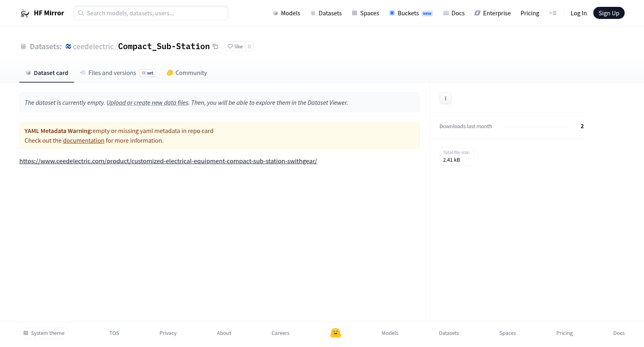This screenshot has width=644, height=347.
Task: Open Enterprise in top navigation
Action: (492, 13)
